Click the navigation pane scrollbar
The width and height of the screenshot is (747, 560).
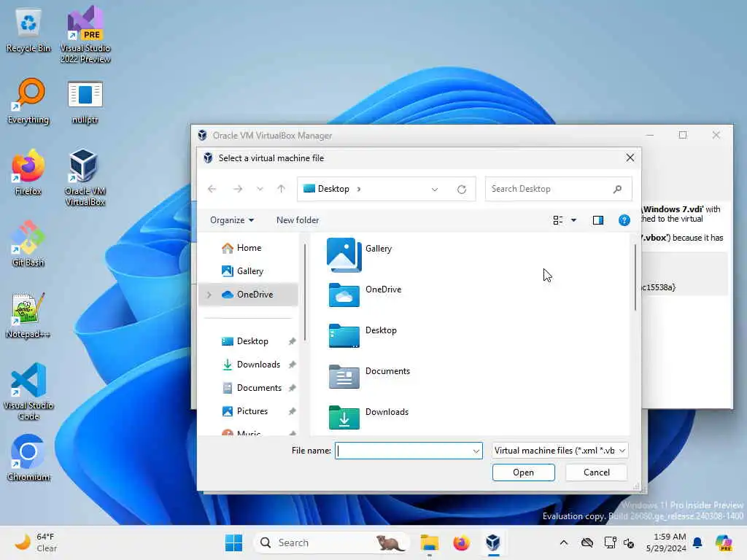305,292
